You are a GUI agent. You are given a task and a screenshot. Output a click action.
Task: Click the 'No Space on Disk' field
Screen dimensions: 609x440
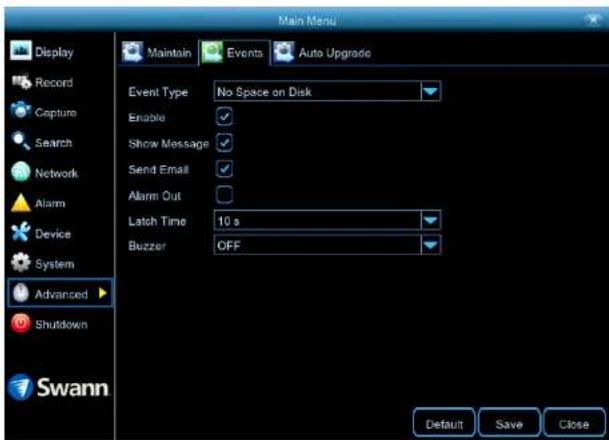(x=327, y=92)
